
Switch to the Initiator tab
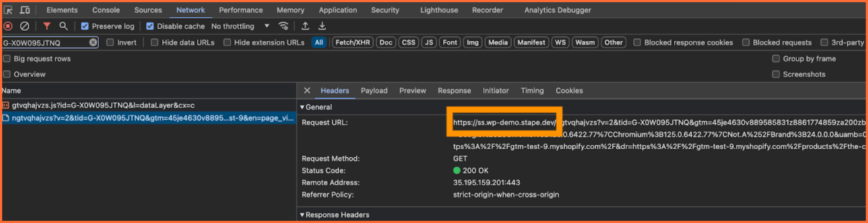[x=496, y=91]
